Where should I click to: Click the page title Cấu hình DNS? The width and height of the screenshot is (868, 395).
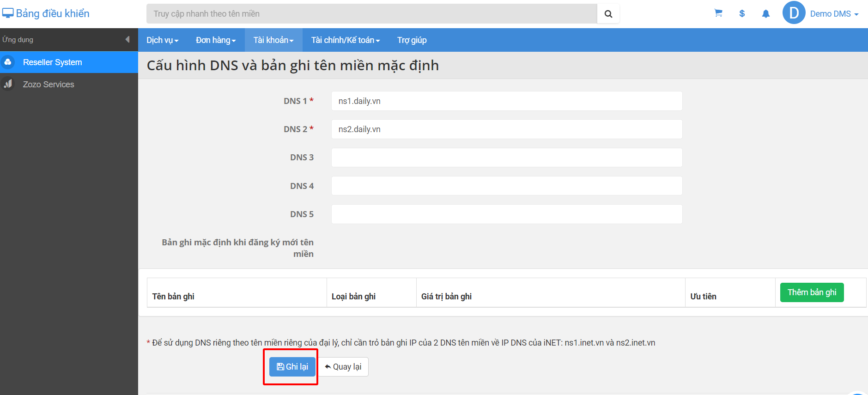coord(293,66)
